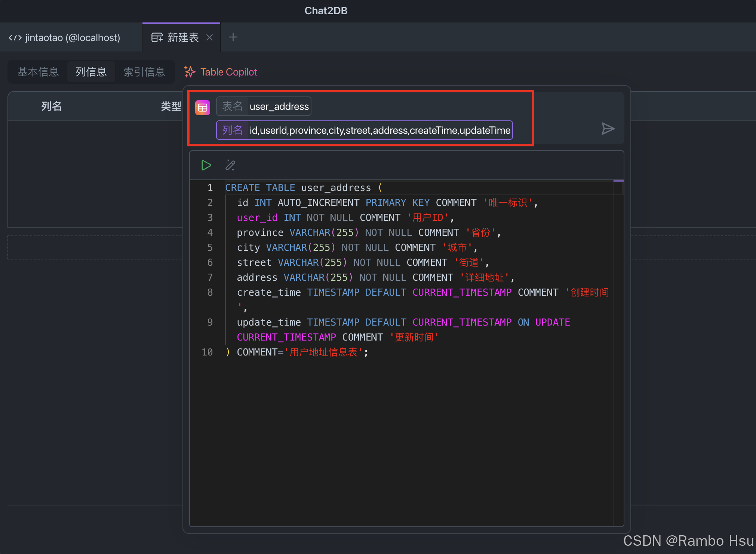The image size is (756, 554).
Task: Click the id INT AUTO_INCREMENT line
Action: 387,203
